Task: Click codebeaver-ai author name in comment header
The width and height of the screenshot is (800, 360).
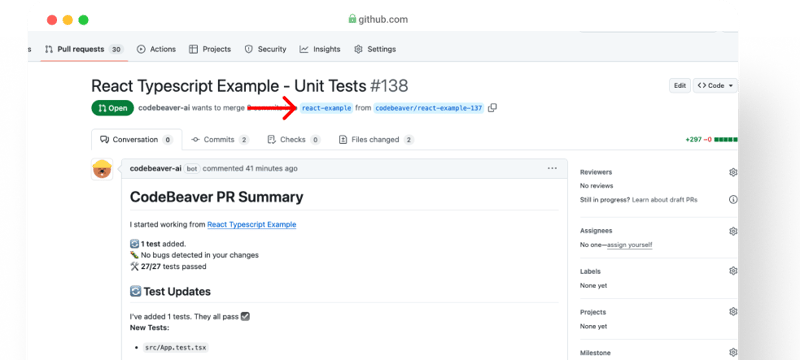Action: click(156, 168)
